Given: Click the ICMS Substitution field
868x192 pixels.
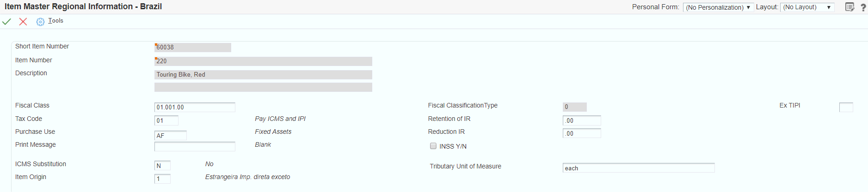Looking at the screenshot, I should pos(162,166).
